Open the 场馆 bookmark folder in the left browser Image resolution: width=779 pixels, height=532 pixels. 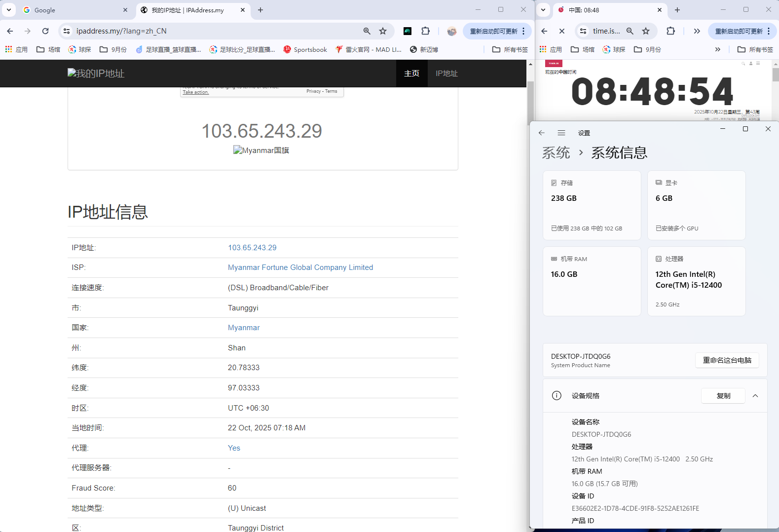point(48,49)
